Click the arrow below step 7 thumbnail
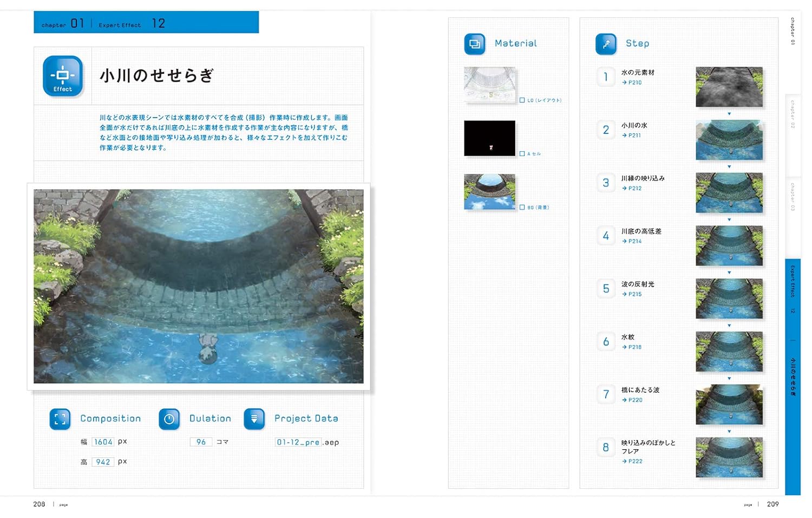 pos(729,431)
